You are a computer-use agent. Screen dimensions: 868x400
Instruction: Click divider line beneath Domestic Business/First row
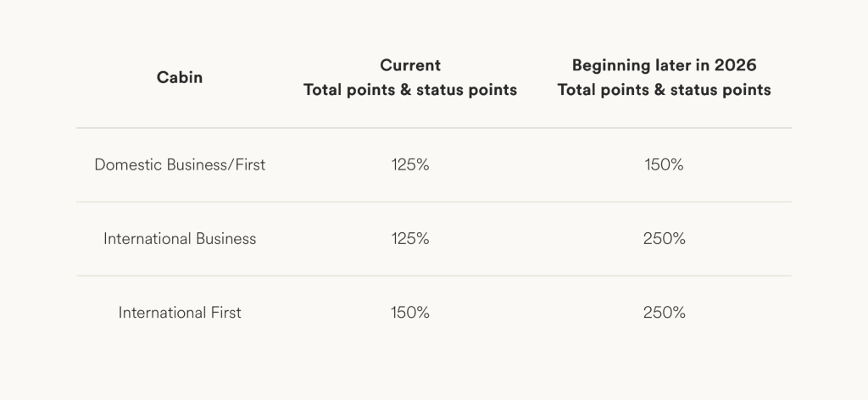pos(434,202)
